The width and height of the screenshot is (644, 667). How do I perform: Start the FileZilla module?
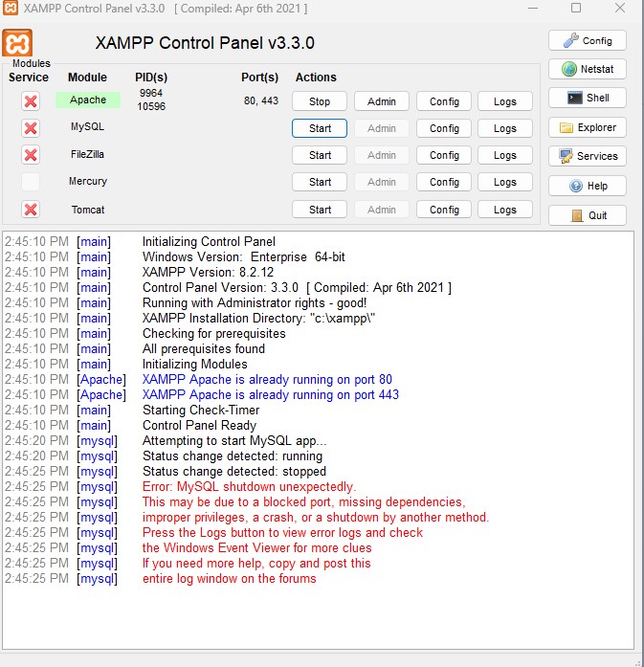[320, 155]
